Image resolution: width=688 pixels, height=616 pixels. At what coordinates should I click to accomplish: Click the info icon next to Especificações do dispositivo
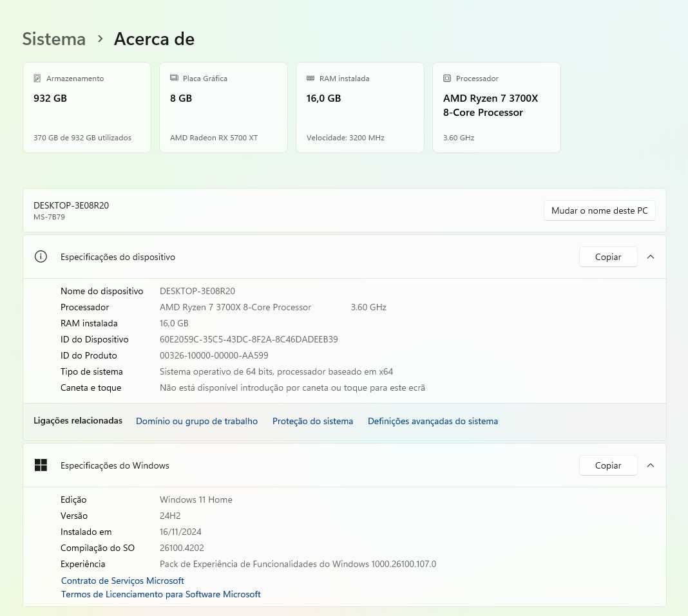pyautogui.click(x=41, y=256)
